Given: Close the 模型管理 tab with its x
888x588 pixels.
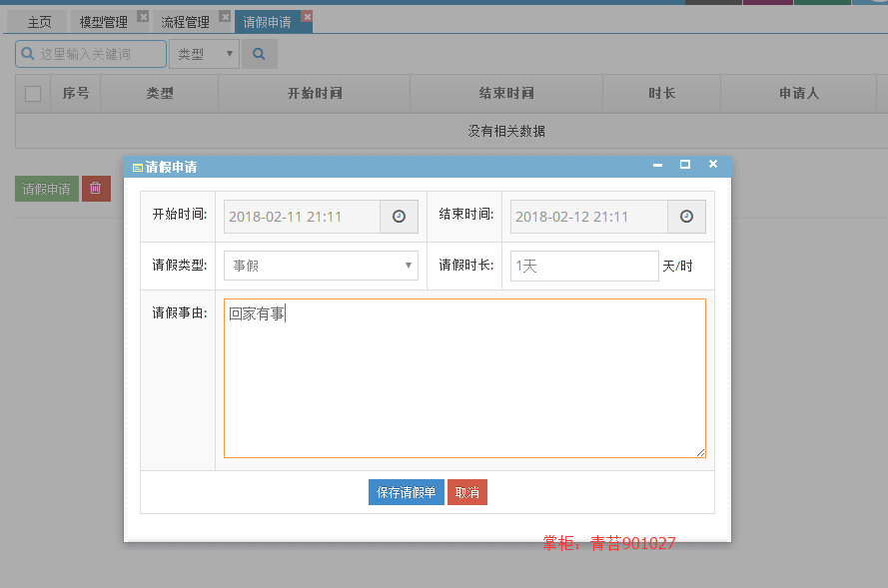Looking at the screenshot, I should 143,17.
